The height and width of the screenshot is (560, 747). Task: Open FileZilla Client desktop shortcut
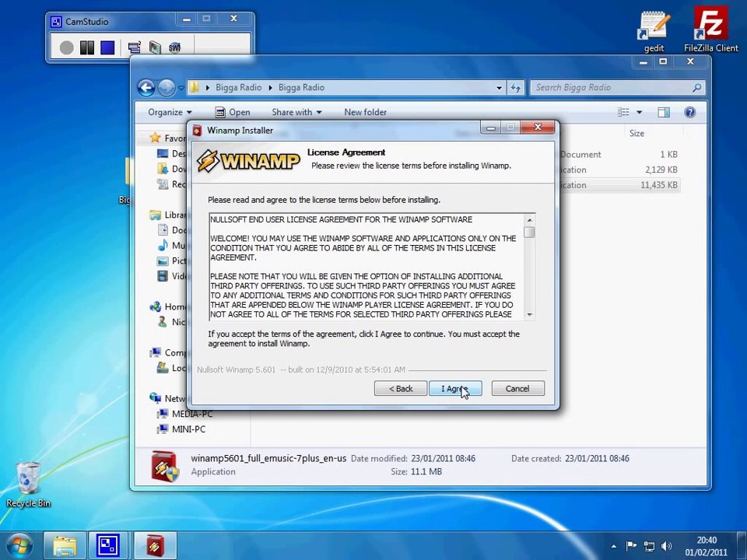click(710, 30)
